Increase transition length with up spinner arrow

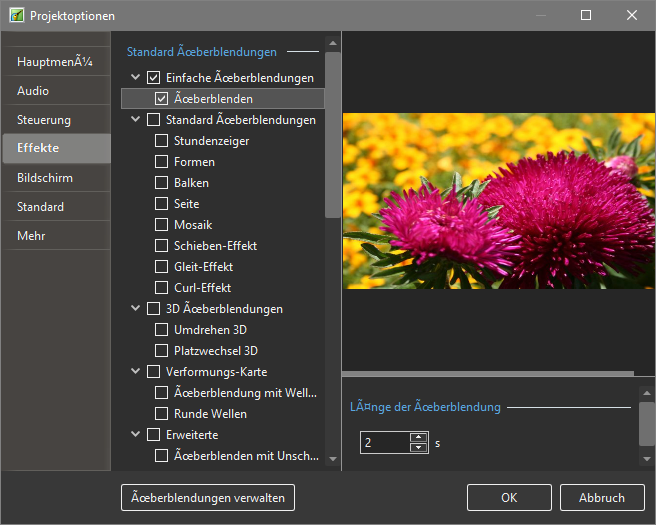point(418,436)
